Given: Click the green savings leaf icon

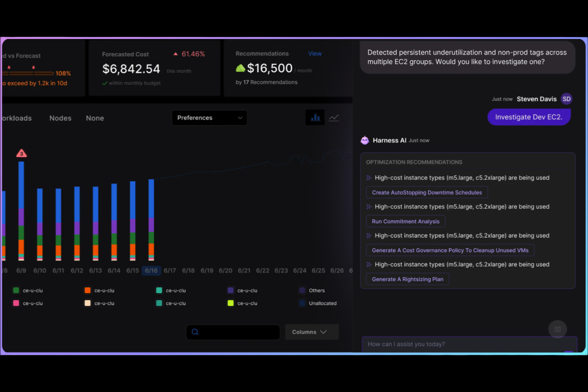Looking at the screenshot, I should coord(240,68).
